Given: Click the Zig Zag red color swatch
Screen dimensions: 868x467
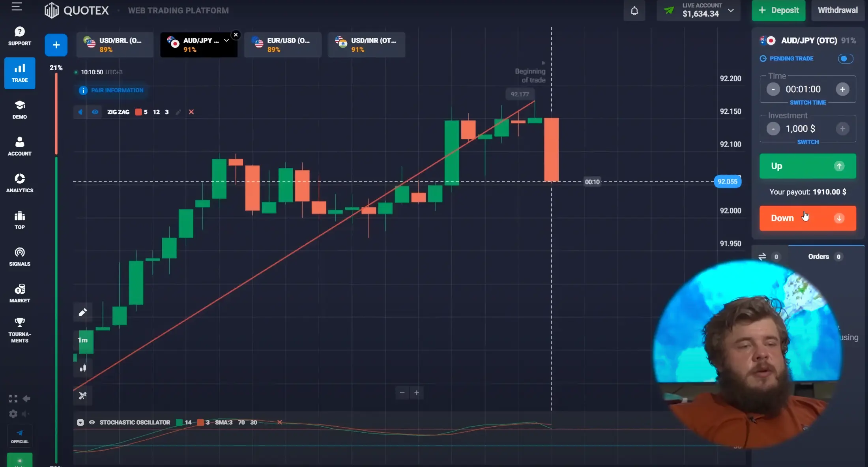Looking at the screenshot, I should click(x=138, y=112).
